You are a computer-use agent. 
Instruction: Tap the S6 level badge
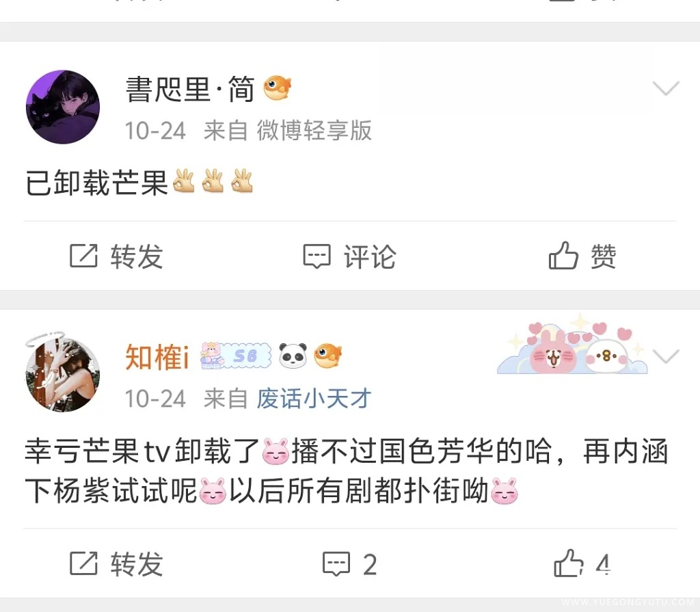click(x=236, y=356)
